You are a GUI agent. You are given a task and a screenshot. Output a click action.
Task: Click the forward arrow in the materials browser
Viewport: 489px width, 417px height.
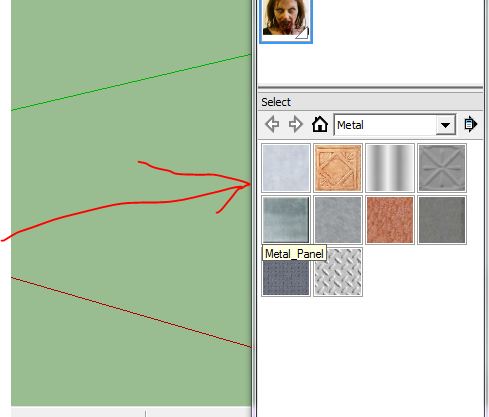pos(296,125)
